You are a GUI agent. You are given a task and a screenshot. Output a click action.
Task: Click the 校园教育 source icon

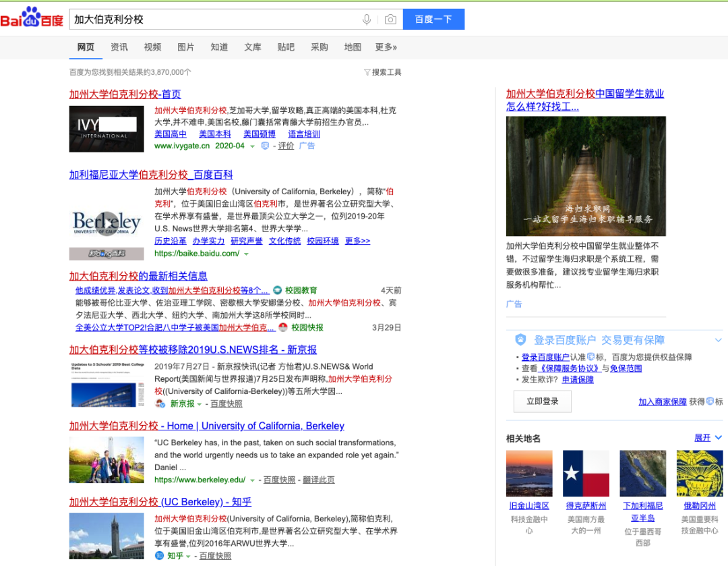pos(277,290)
